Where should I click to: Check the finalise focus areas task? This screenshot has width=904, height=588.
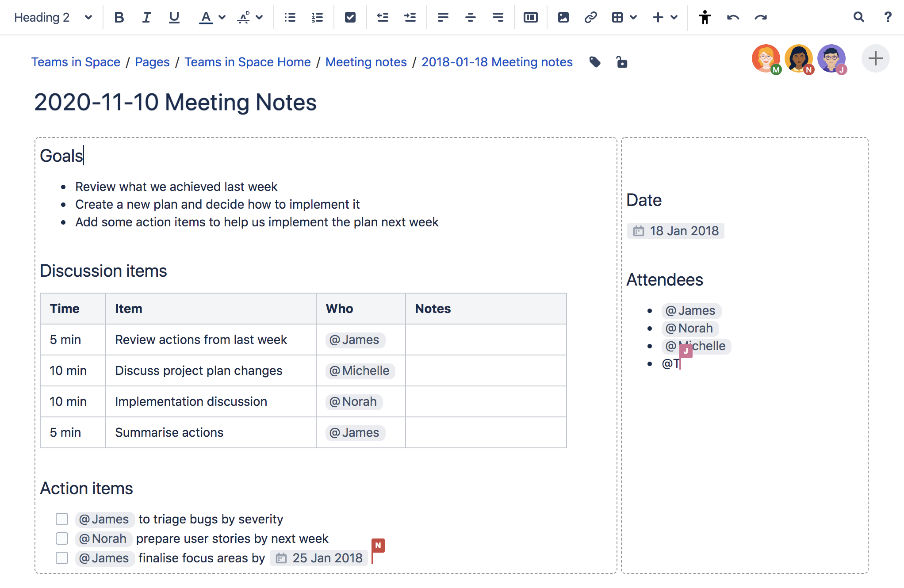[x=62, y=558]
